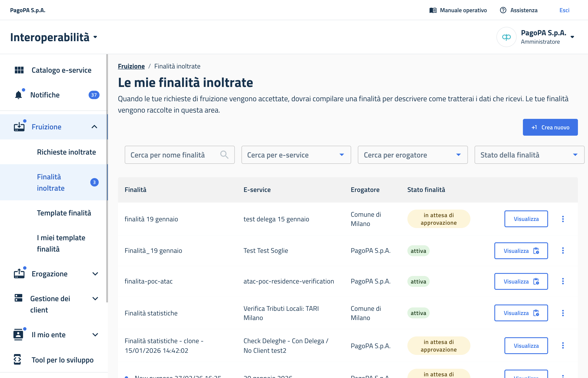Open the Interoperabilità product switcher
The image size is (588, 378).
pos(95,37)
